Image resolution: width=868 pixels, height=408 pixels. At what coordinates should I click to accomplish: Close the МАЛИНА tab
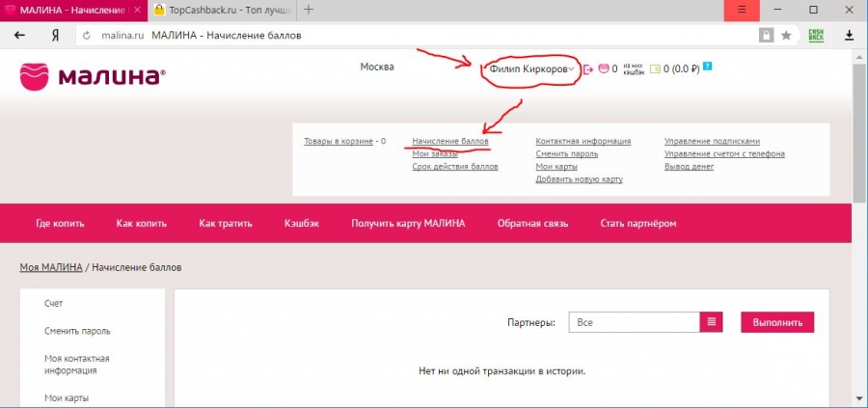[137, 10]
